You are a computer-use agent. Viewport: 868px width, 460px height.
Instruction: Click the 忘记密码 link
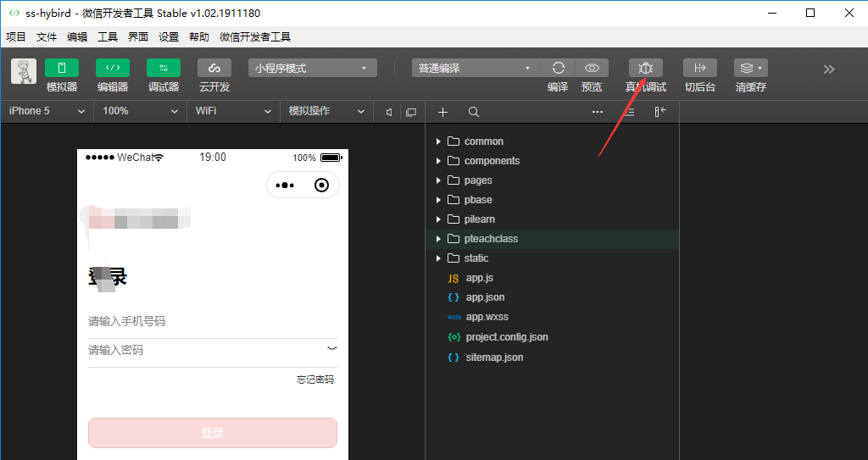pos(314,380)
